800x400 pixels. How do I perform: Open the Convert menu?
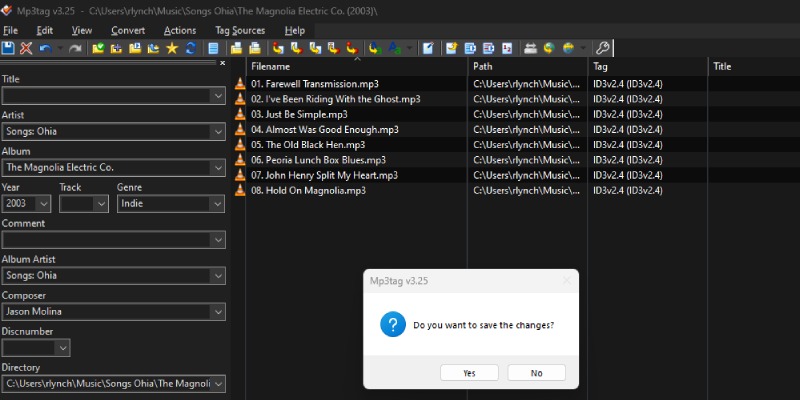pyautogui.click(x=128, y=31)
